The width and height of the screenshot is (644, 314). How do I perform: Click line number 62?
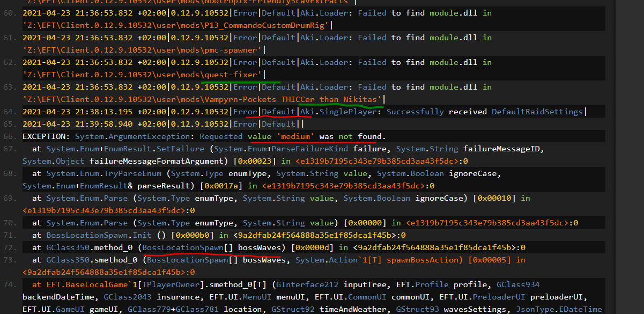9,62
